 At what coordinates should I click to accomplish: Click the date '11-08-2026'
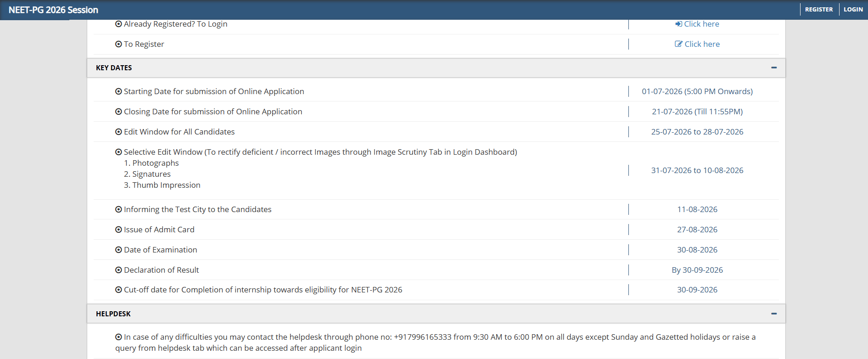697,209
